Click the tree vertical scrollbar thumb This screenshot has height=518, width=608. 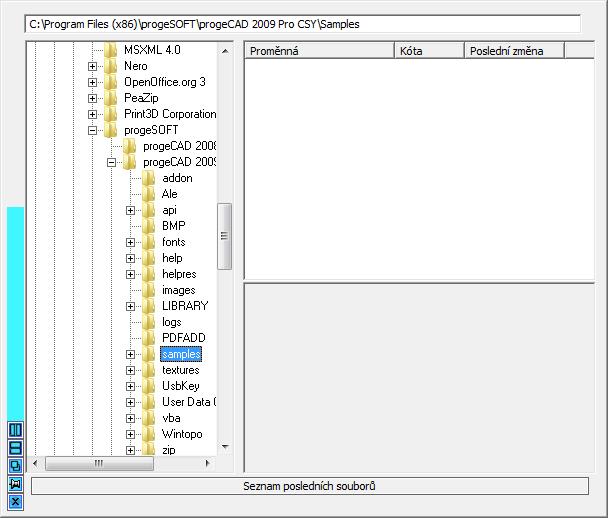click(x=225, y=236)
